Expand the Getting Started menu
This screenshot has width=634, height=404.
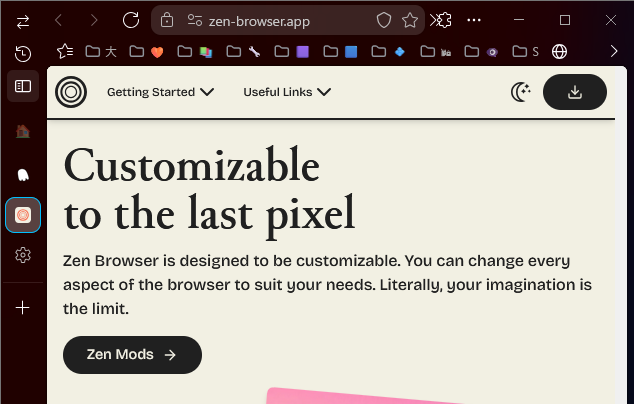pyautogui.click(x=161, y=92)
